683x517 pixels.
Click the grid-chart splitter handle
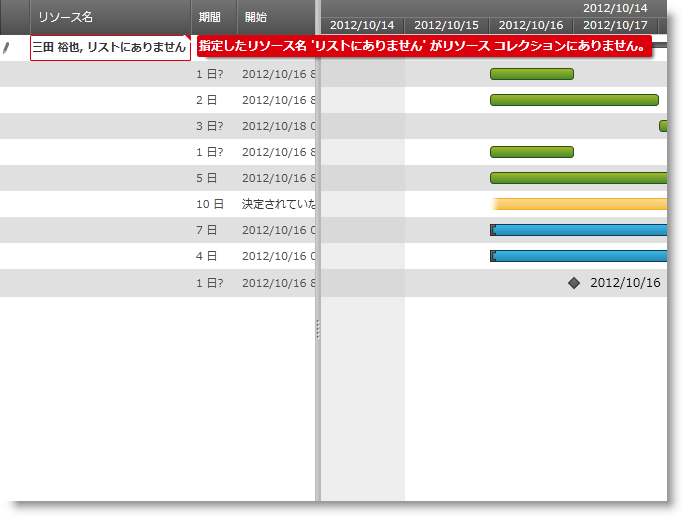(x=318, y=329)
